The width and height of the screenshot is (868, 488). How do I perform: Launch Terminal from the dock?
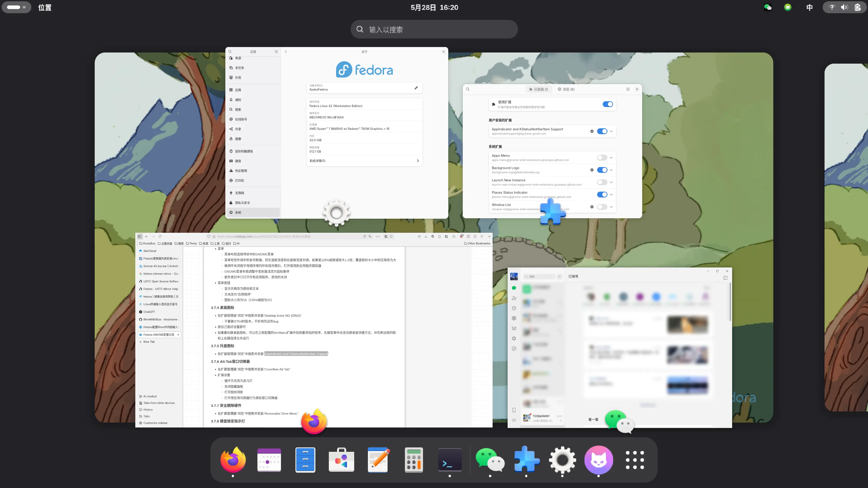[x=449, y=460]
